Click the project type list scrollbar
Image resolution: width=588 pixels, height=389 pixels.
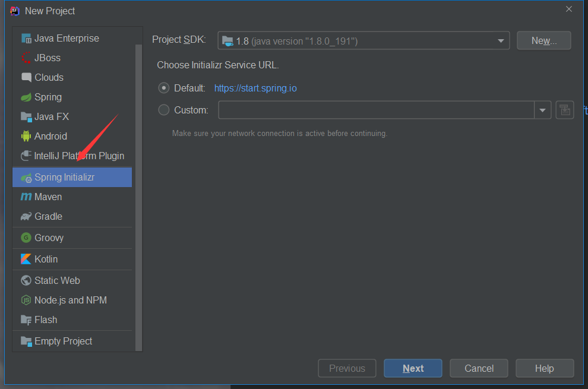point(138,198)
